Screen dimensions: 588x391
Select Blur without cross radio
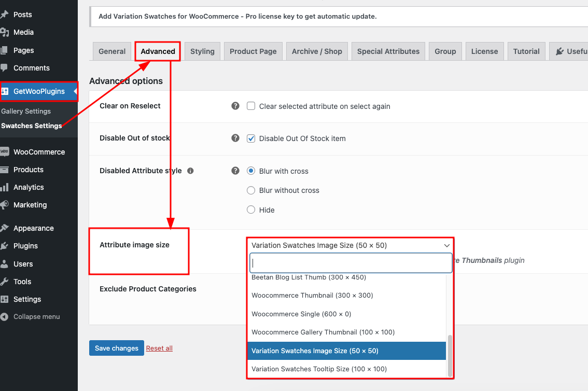251,190
